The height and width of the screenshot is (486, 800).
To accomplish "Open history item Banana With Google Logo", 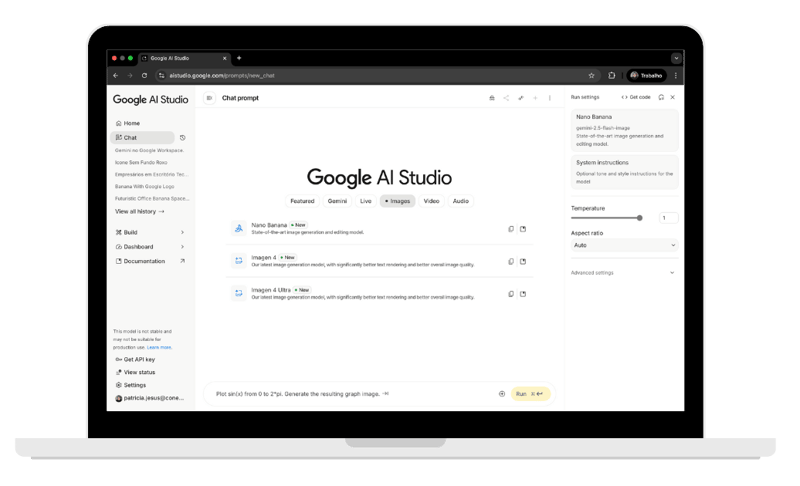I will coord(145,187).
